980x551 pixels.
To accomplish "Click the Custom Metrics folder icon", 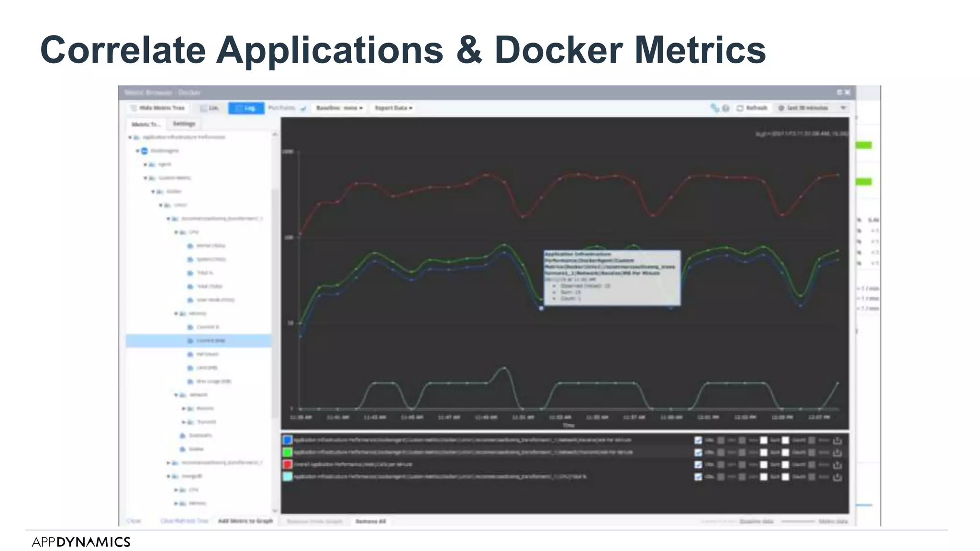I will [152, 178].
